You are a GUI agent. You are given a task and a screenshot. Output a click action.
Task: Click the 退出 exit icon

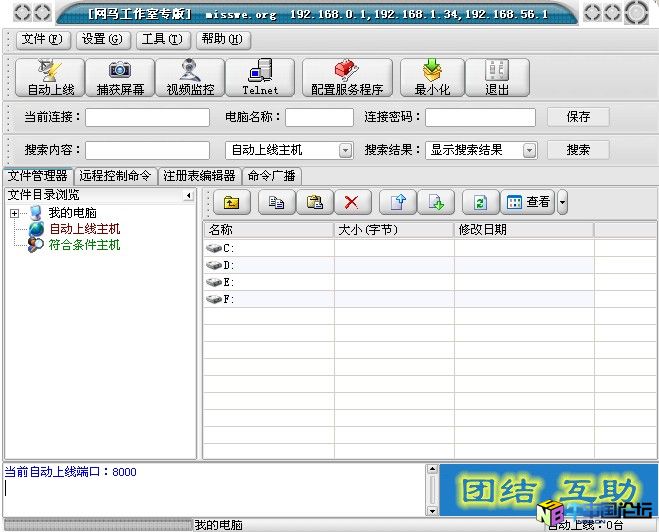497,77
